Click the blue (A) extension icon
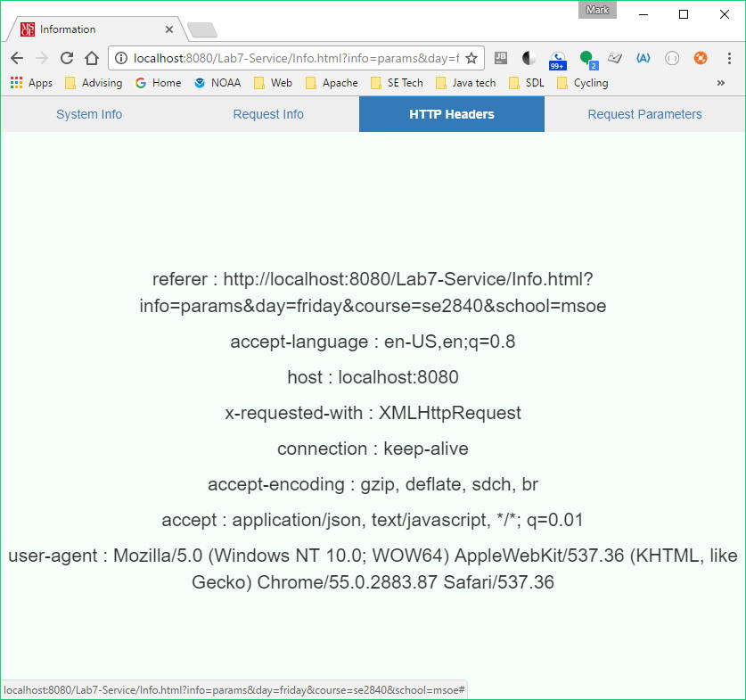Image resolution: width=746 pixels, height=700 pixels. coord(644,58)
